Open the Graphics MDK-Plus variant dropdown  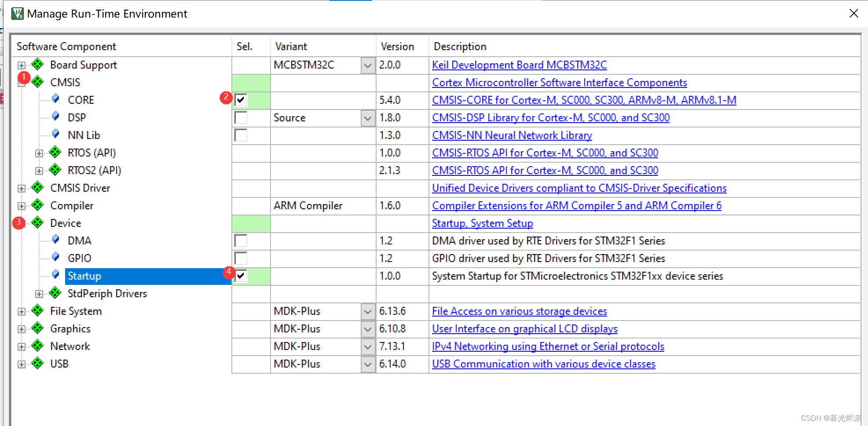[368, 329]
